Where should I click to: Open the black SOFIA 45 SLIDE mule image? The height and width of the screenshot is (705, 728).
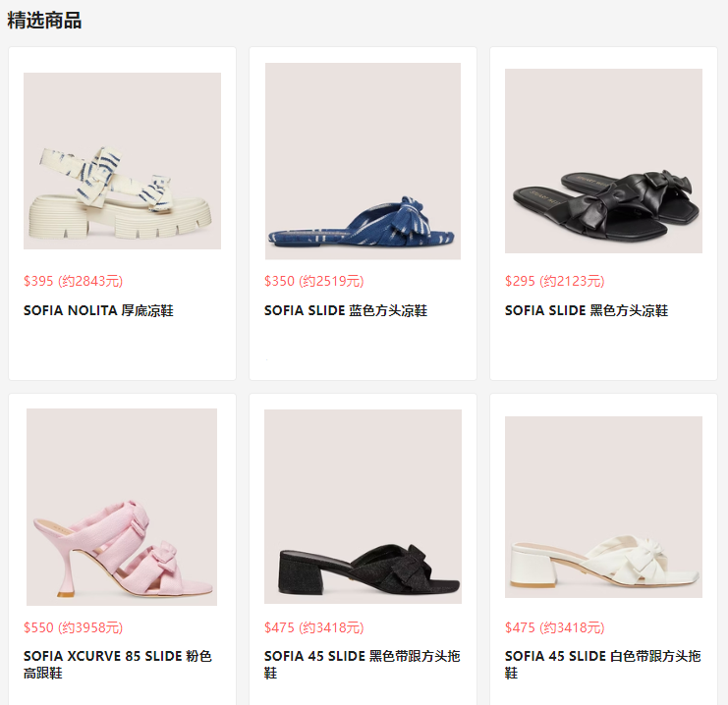(363, 507)
